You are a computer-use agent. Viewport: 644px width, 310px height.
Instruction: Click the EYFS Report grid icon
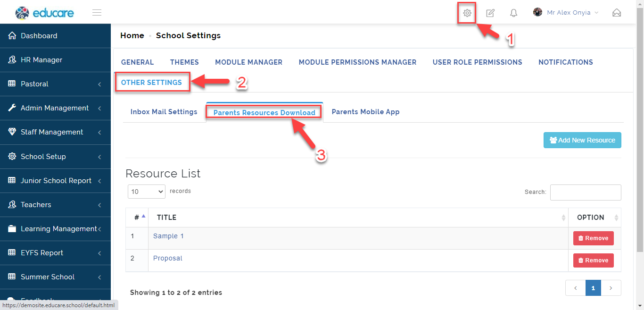(12, 253)
